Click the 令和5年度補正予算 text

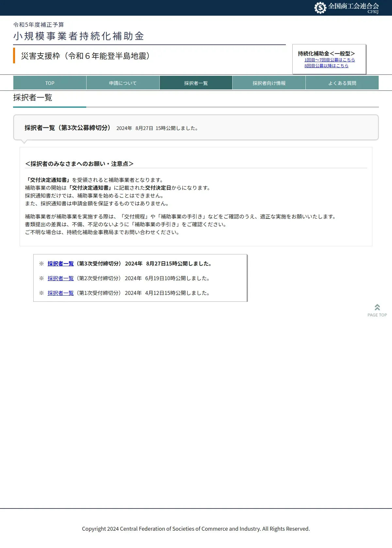click(x=39, y=24)
